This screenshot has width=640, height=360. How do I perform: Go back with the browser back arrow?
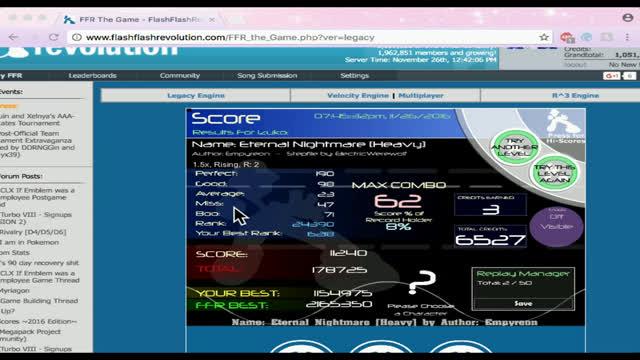[13, 37]
